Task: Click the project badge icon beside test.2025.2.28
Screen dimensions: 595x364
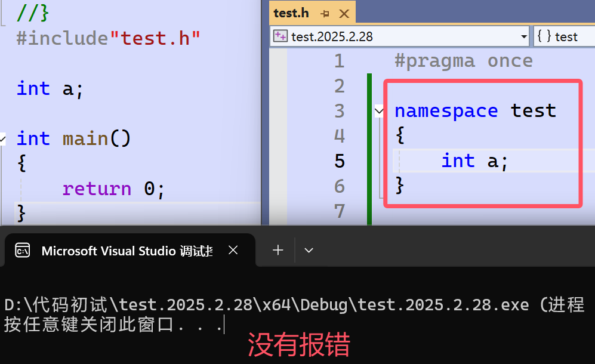Action: (280, 36)
